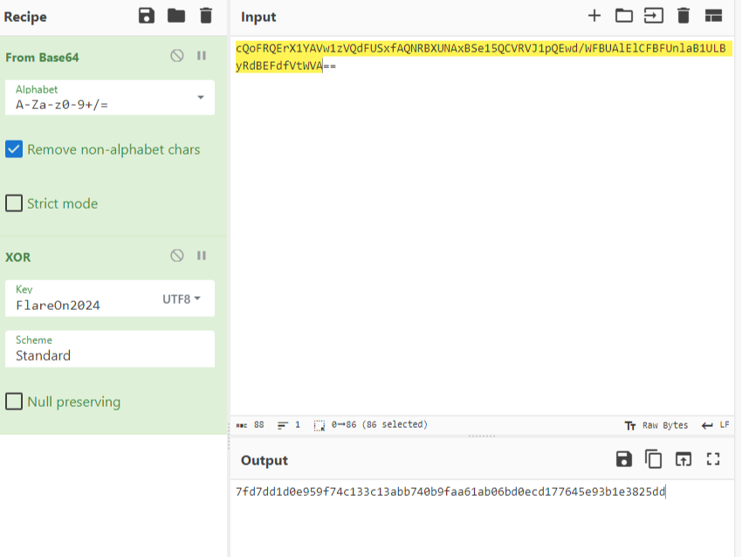Image resolution: width=756 pixels, height=557 pixels.
Task: Click the XOR Key input field
Action: [x=83, y=305]
